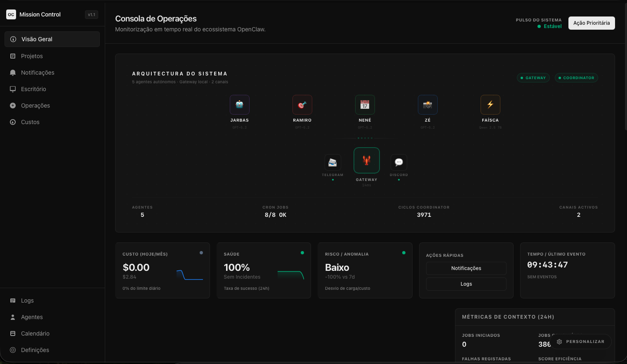Image resolution: width=627 pixels, height=364 pixels.
Task: Click the 09:43:47 time value
Action: click(547, 265)
